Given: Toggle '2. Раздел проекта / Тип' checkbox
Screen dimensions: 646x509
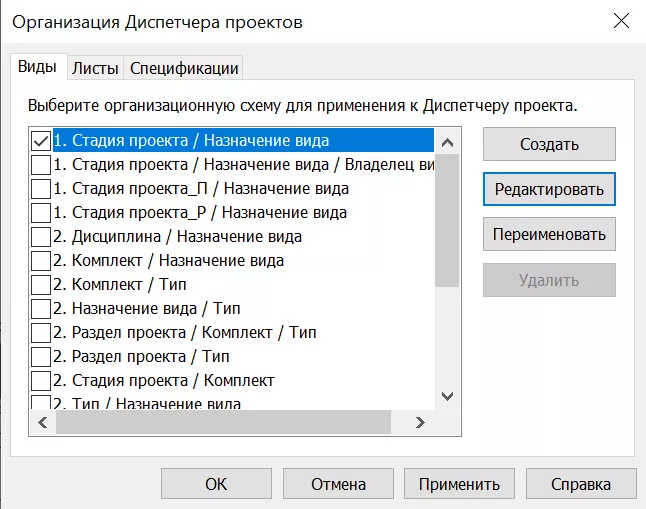Looking at the screenshot, I should point(41,357).
